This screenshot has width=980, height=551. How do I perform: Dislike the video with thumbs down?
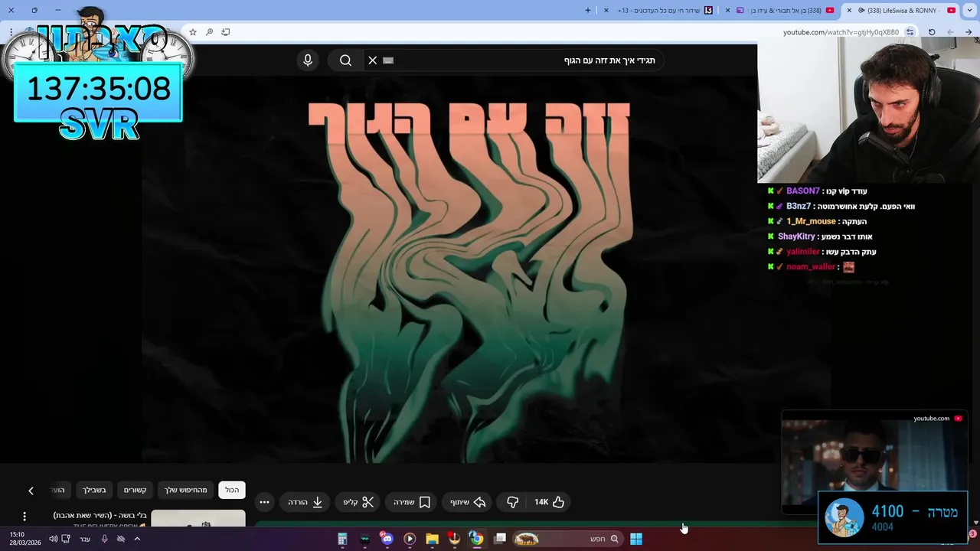tap(512, 502)
